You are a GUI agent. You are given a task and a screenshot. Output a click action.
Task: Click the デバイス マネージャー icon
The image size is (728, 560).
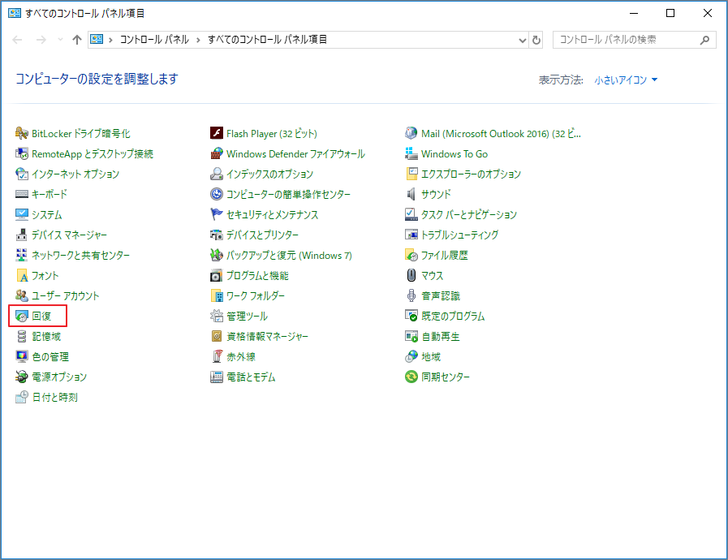click(22, 235)
